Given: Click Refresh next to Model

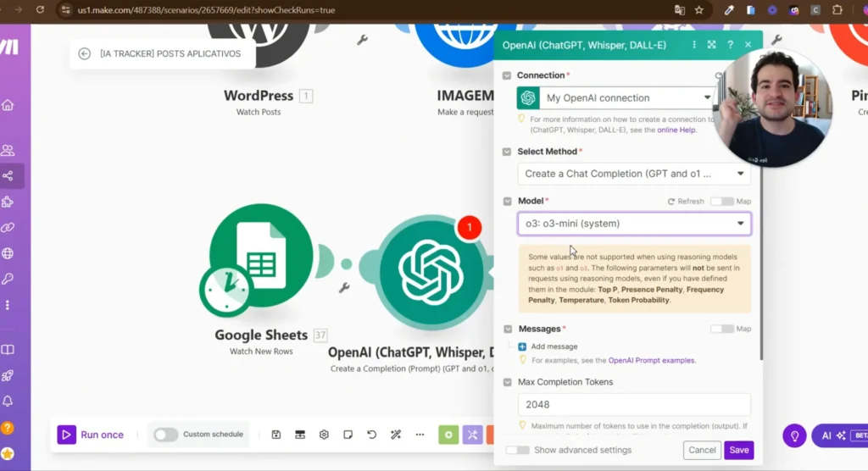Looking at the screenshot, I should 686,202.
